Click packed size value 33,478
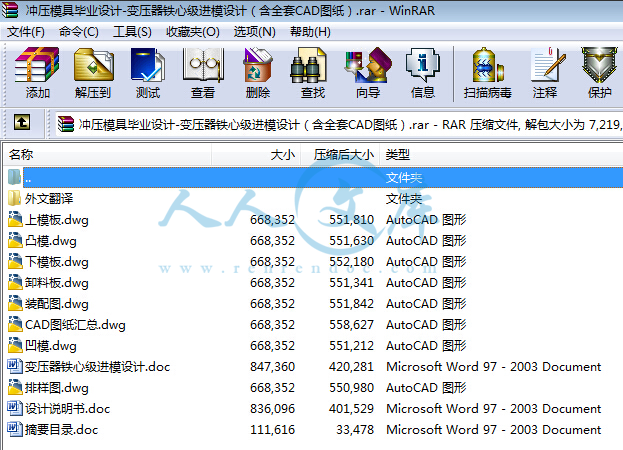 (355, 430)
